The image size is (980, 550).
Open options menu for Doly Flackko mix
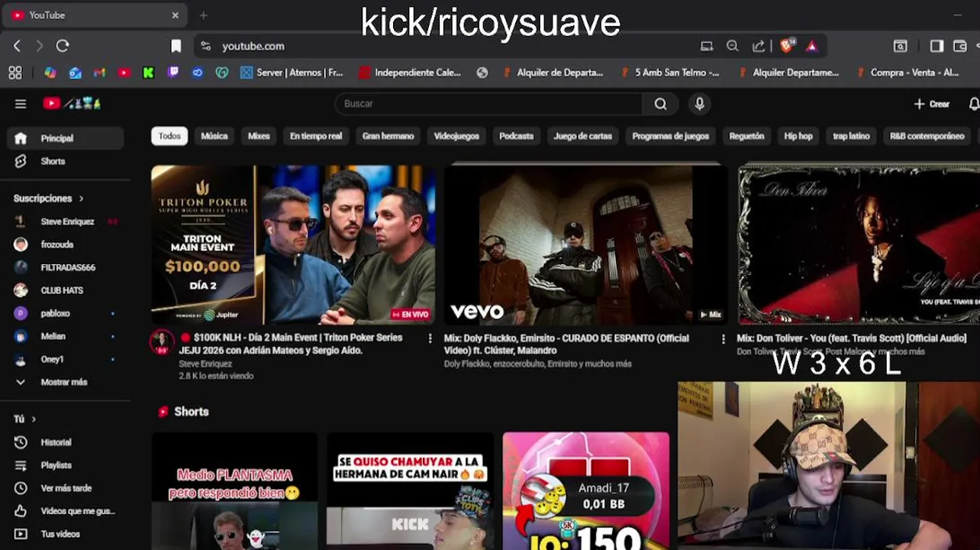[724, 338]
